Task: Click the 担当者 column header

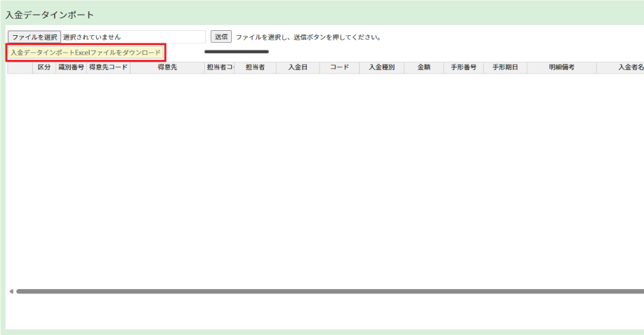Action: 255,67
